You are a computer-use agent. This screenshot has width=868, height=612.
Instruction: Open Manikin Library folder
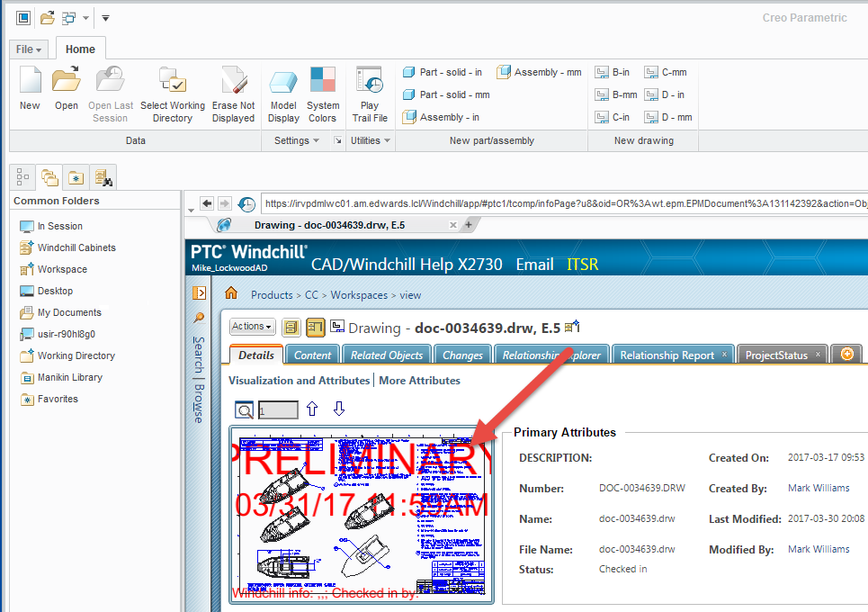(61, 377)
